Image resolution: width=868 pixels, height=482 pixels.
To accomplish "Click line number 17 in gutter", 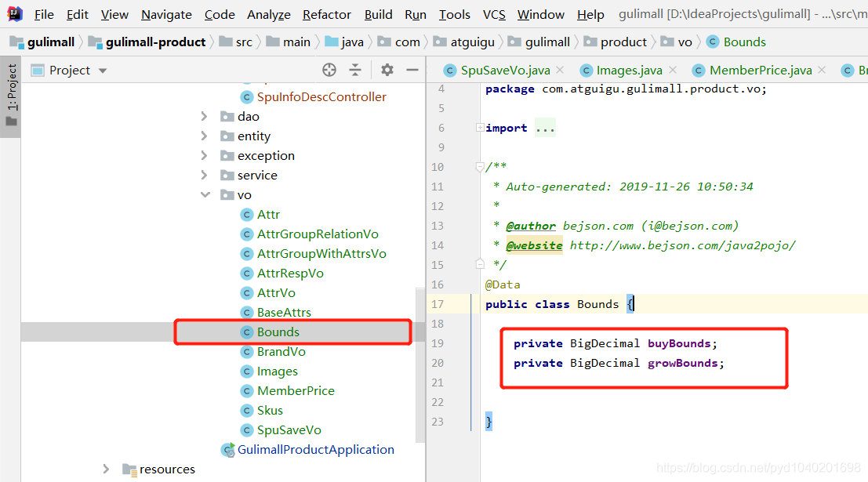I will (x=438, y=304).
